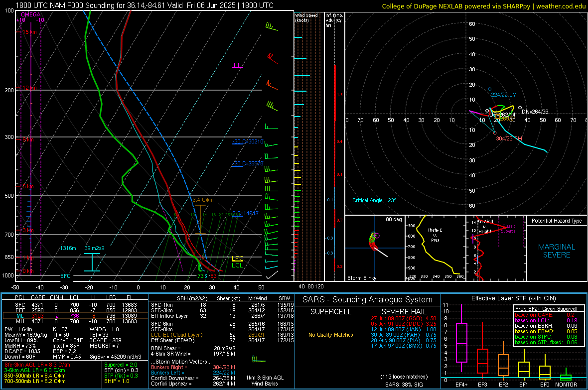The image size is (588, 390).
Task: Click the 27 Jun 89 00Z (GSO) hail analogue
Action: coord(404,318)
